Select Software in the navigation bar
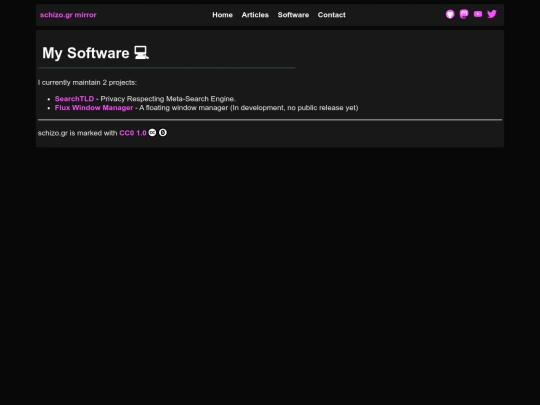This screenshot has height=405, width=540. [293, 15]
